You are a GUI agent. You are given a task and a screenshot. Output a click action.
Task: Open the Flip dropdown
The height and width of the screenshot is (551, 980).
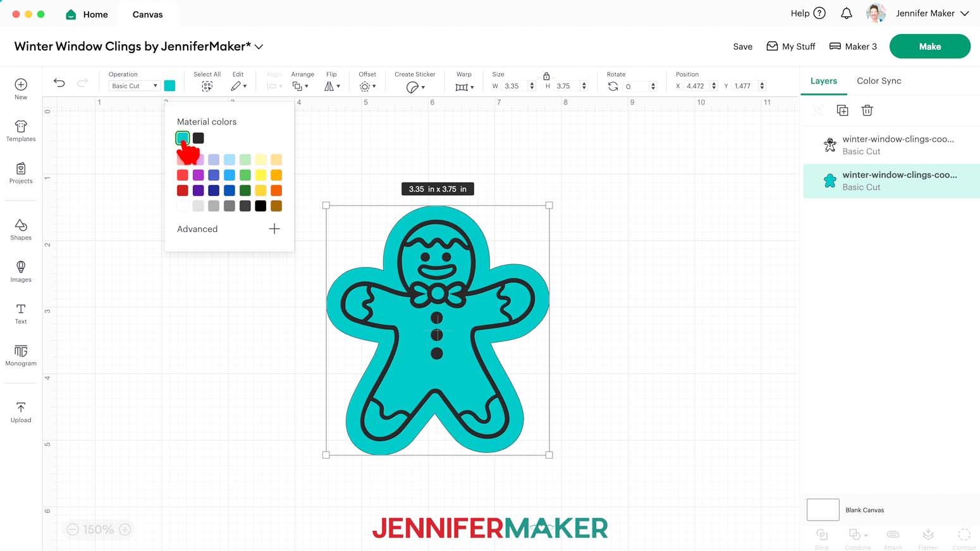[332, 87]
